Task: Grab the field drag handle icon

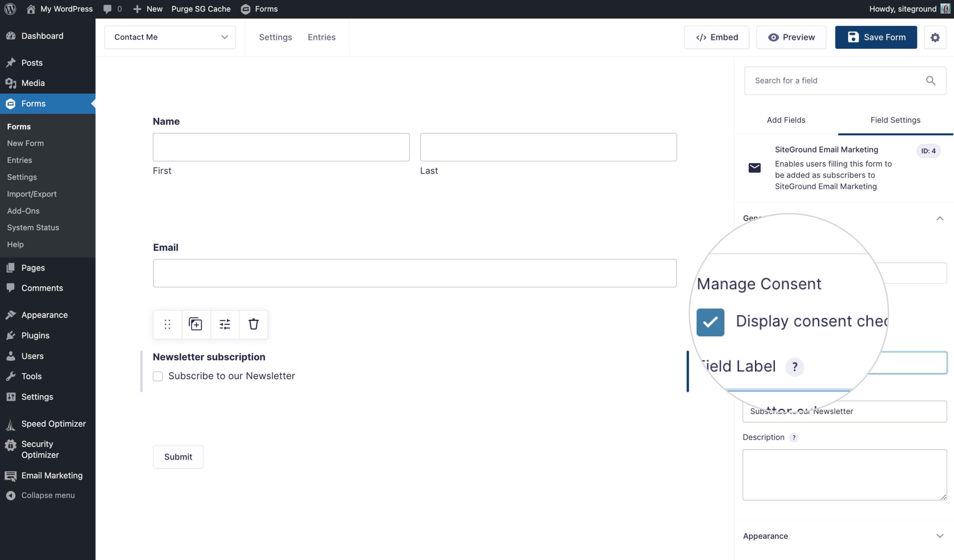Action: point(167,324)
